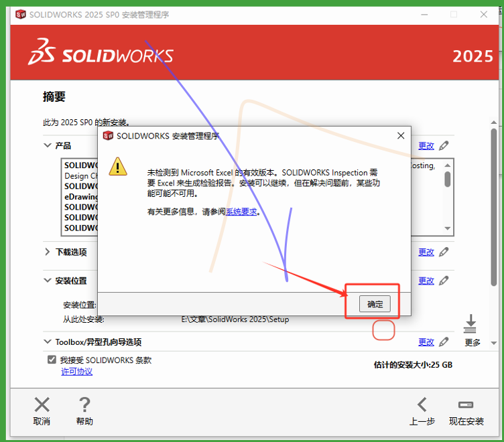This screenshot has height=442, width=504.
Task: Click the pencil edit icon for 产品
Action: coord(444,145)
